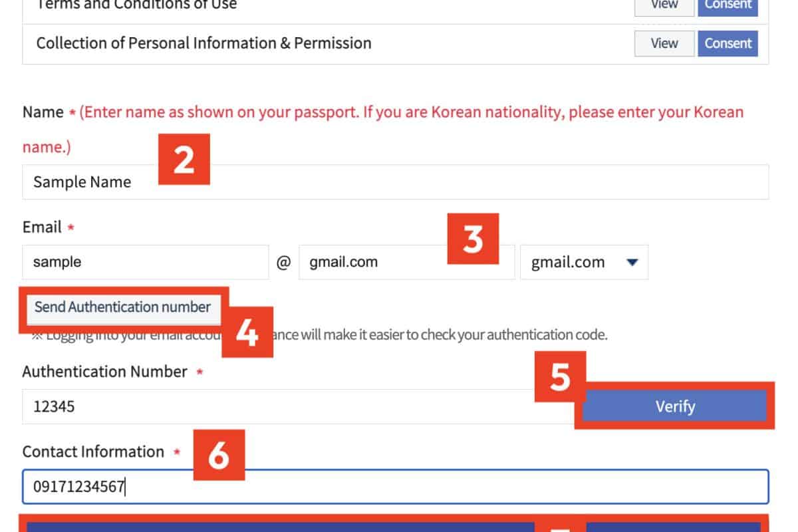Consent to Collection of Personal Information

(x=728, y=43)
